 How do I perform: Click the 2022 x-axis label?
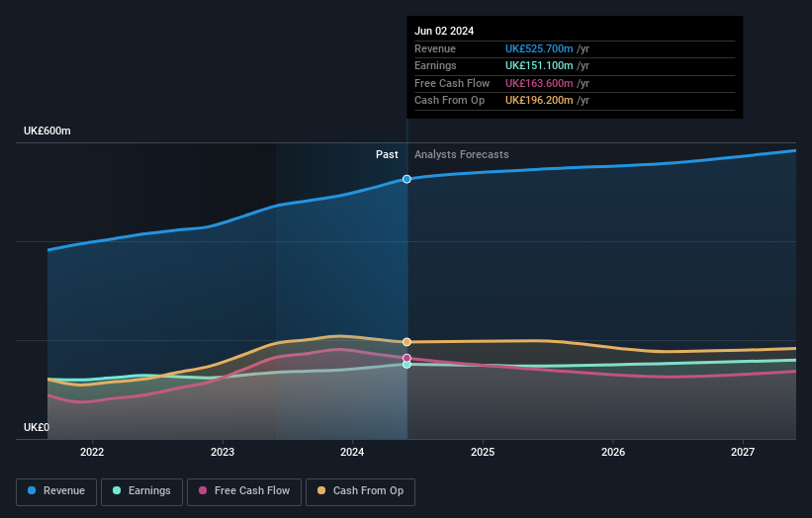point(92,453)
